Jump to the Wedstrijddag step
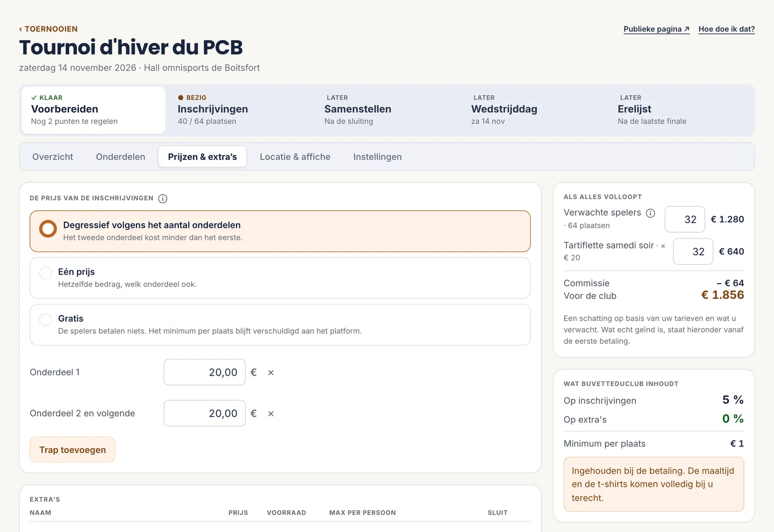This screenshot has height=532, width=774. tap(534, 110)
